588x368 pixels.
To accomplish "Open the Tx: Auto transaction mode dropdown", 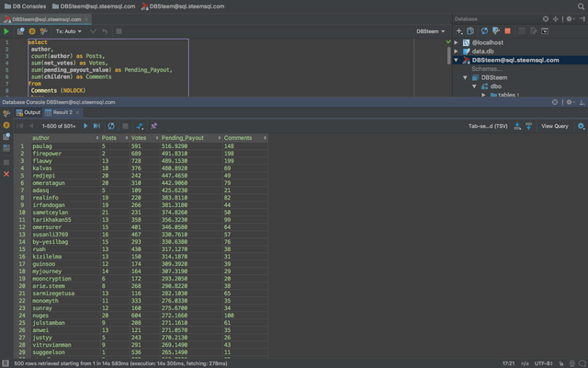I will [69, 31].
